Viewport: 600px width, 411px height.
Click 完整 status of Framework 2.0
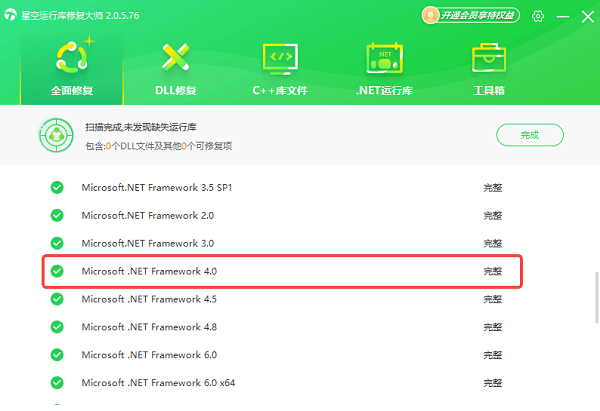(492, 216)
